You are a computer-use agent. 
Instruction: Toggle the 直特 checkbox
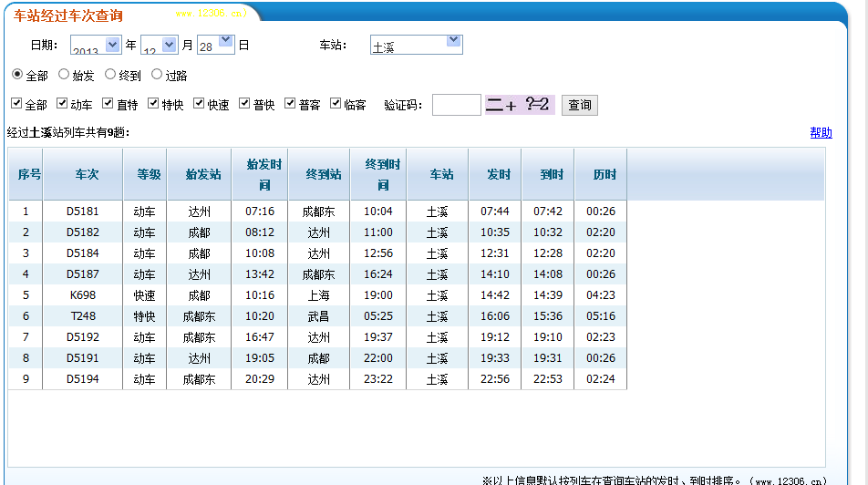pyautogui.click(x=108, y=104)
